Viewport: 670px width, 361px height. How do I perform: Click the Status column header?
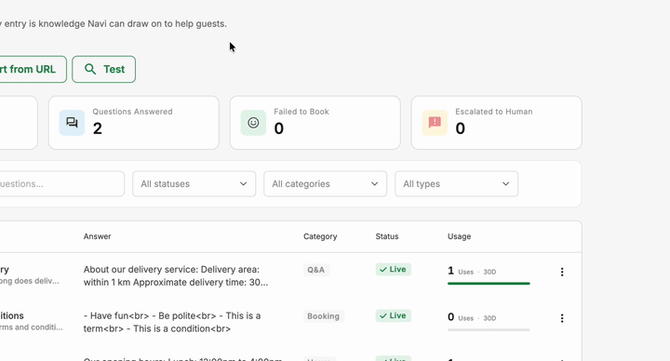(387, 236)
